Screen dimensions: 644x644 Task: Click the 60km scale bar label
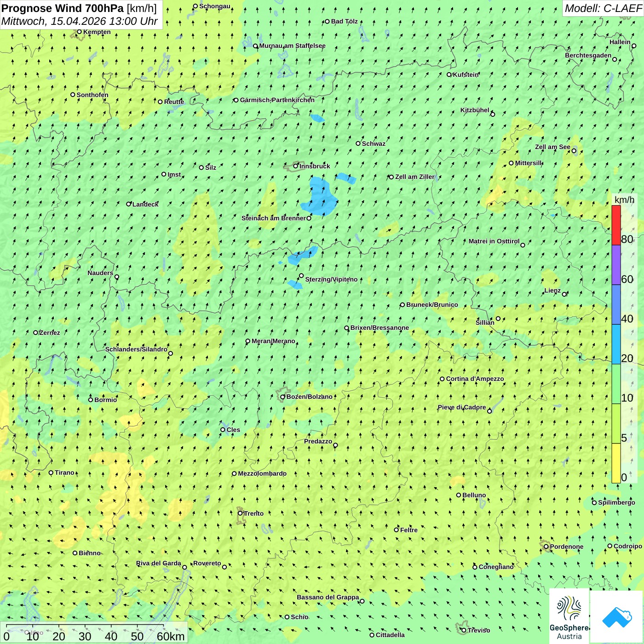pos(171,636)
